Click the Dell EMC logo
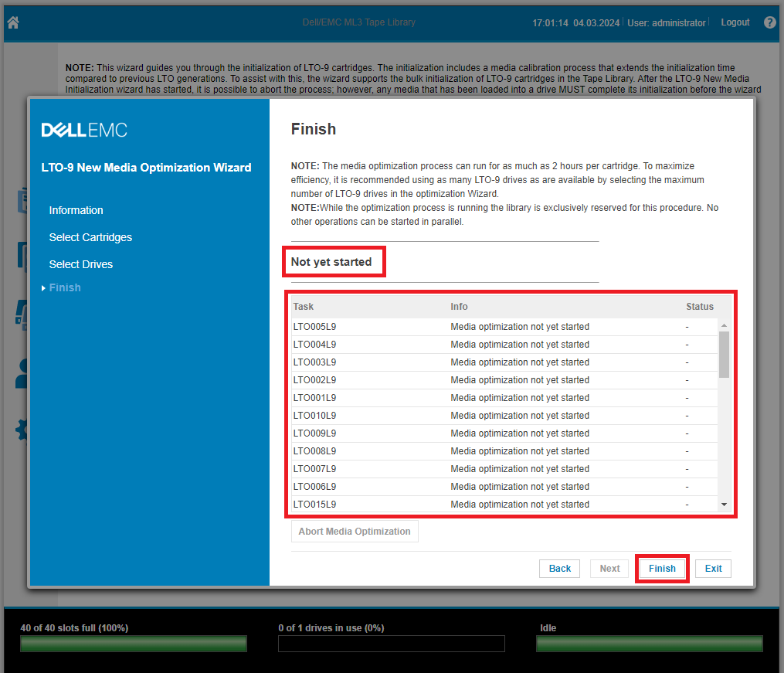The image size is (784, 673). [84, 130]
